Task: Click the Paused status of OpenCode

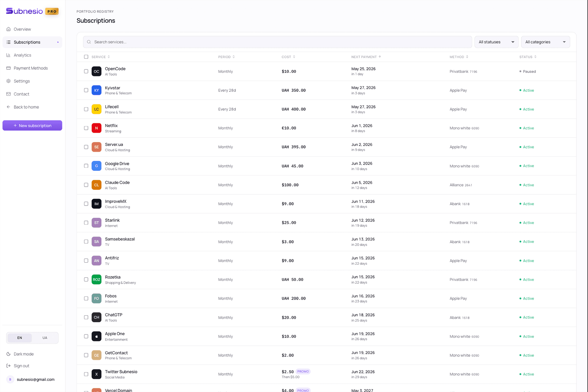Action: (528, 72)
